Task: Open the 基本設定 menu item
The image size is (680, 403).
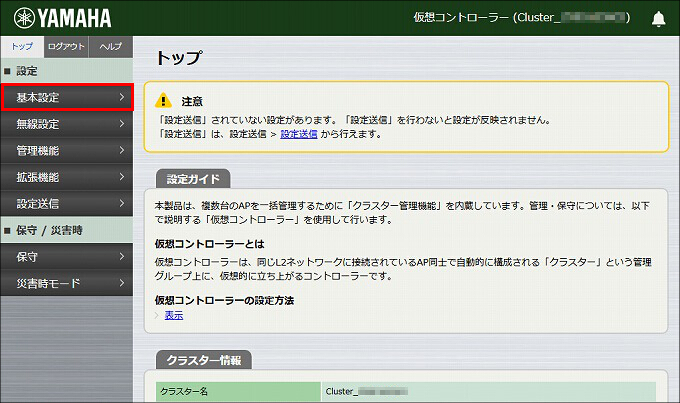Action: coord(67,98)
